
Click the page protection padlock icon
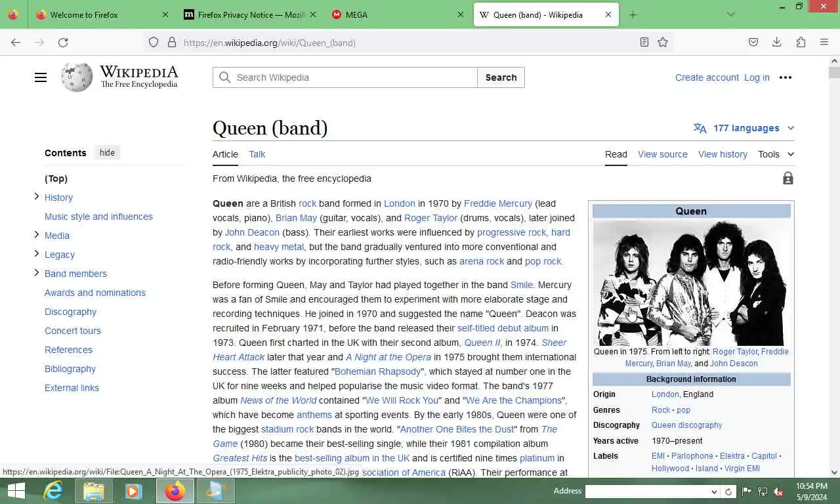pyautogui.click(x=788, y=178)
